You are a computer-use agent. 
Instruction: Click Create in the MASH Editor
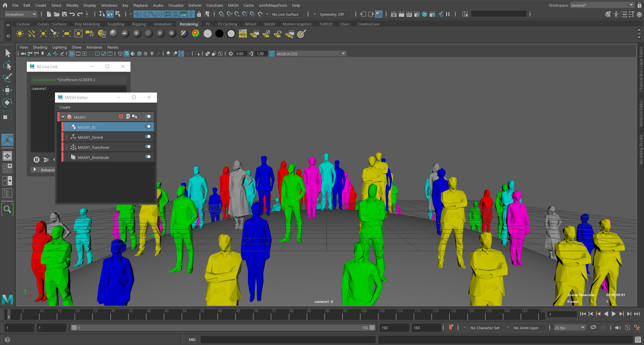pyautogui.click(x=65, y=107)
